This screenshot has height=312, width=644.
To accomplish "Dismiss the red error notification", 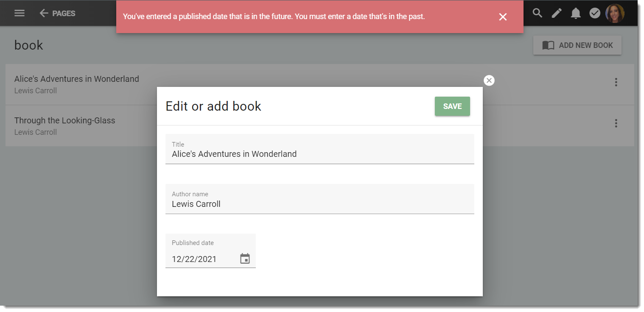I will (503, 17).
